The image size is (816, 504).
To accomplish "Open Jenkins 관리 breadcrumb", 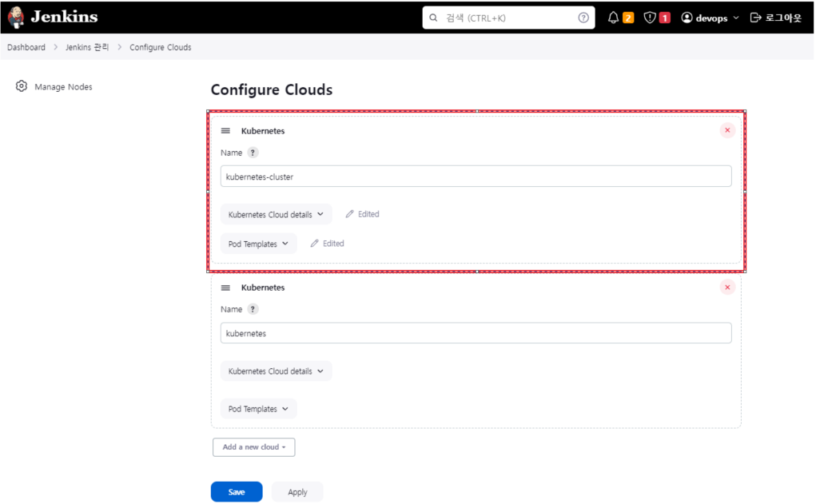I will 87,47.
